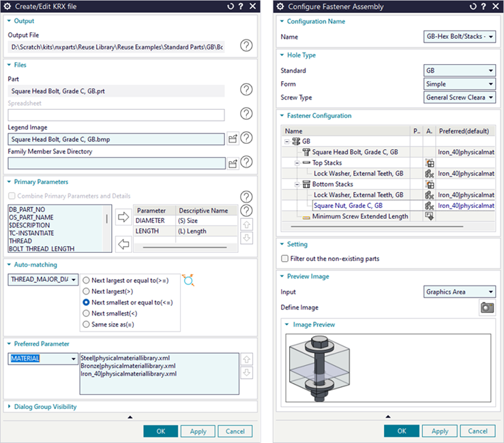Click OK in Configure Fastener Assembly dialog

click(402, 431)
